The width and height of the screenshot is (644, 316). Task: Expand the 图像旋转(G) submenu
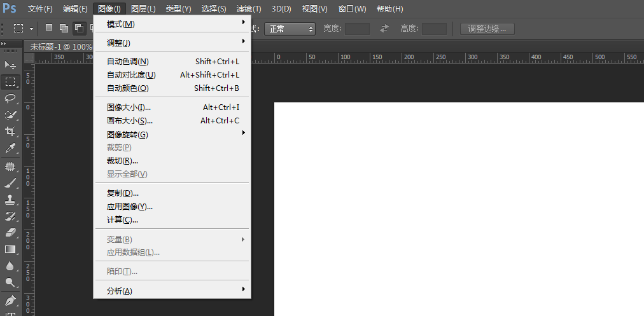(172, 134)
